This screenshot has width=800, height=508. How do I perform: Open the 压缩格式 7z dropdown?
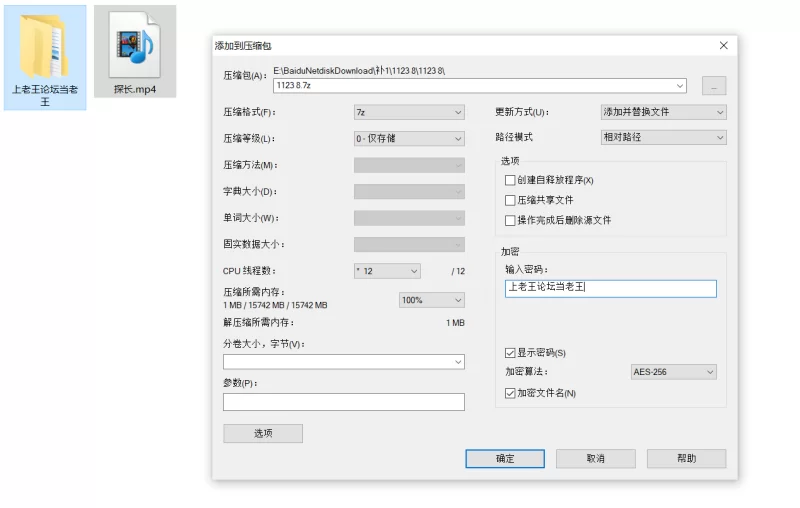point(409,112)
